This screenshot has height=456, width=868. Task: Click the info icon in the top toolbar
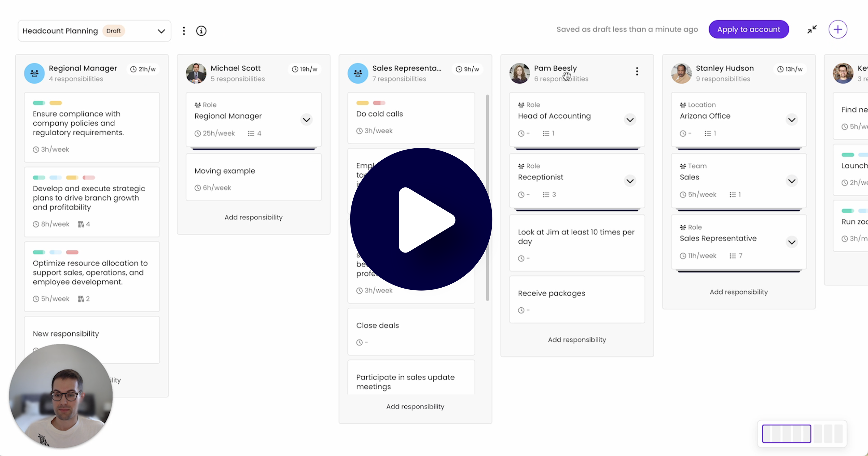(201, 30)
